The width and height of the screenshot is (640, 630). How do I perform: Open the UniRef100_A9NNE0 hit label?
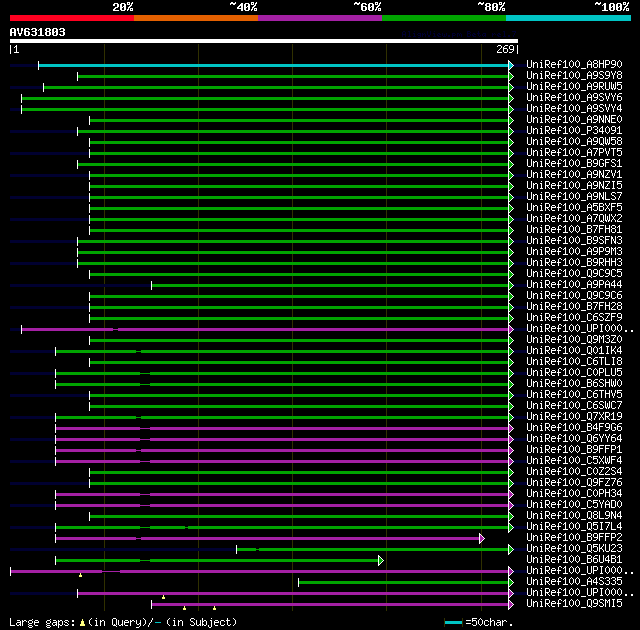574,120
